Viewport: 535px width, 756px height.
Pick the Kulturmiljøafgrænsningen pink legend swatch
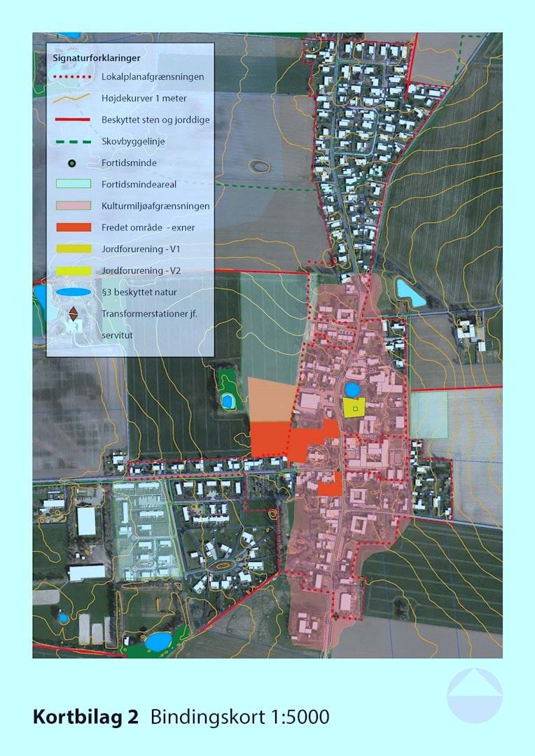72,206
